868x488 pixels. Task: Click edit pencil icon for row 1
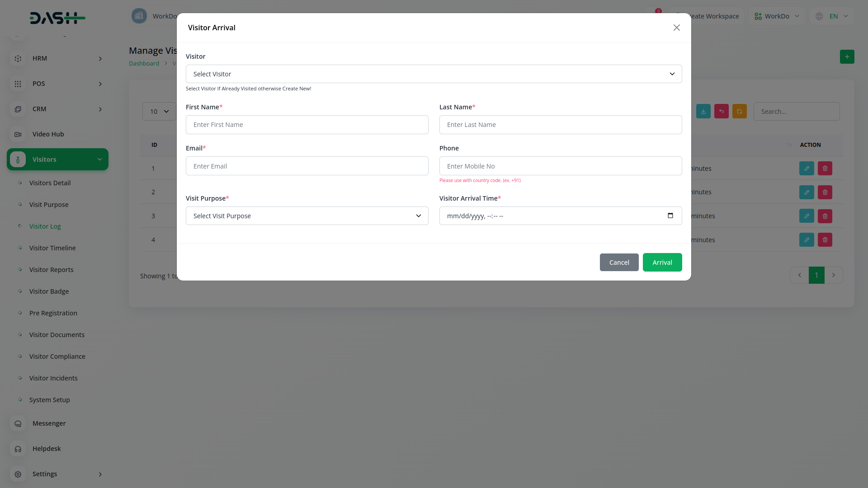(x=807, y=169)
